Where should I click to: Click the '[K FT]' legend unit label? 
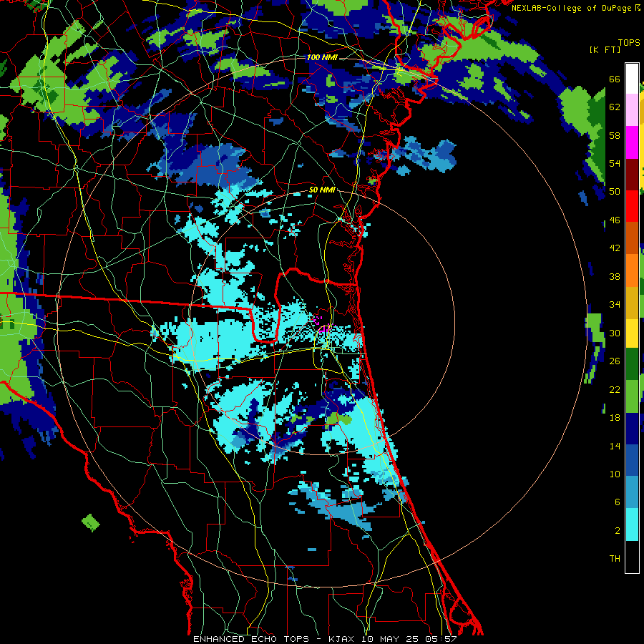[x=605, y=49]
